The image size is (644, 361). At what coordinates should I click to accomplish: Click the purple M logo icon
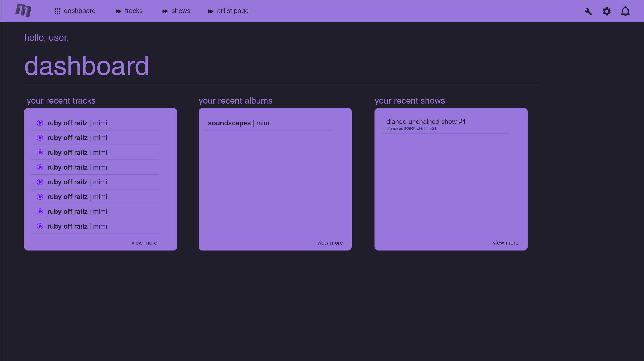(x=23, y=11)
